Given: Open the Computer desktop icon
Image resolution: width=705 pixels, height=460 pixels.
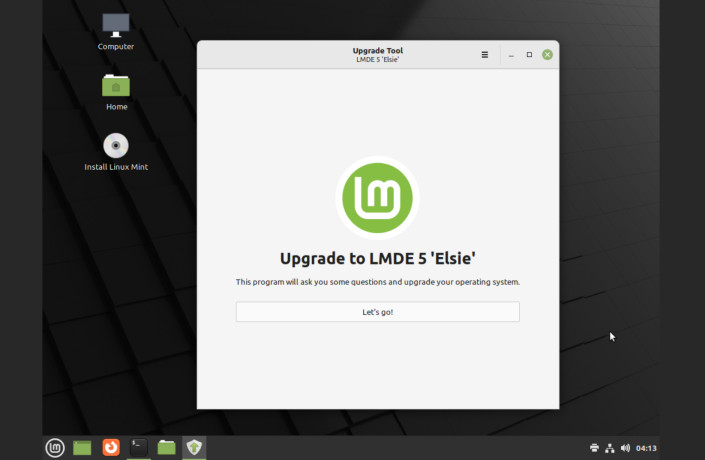Looking at the screenshot, I should coord(116,31).
